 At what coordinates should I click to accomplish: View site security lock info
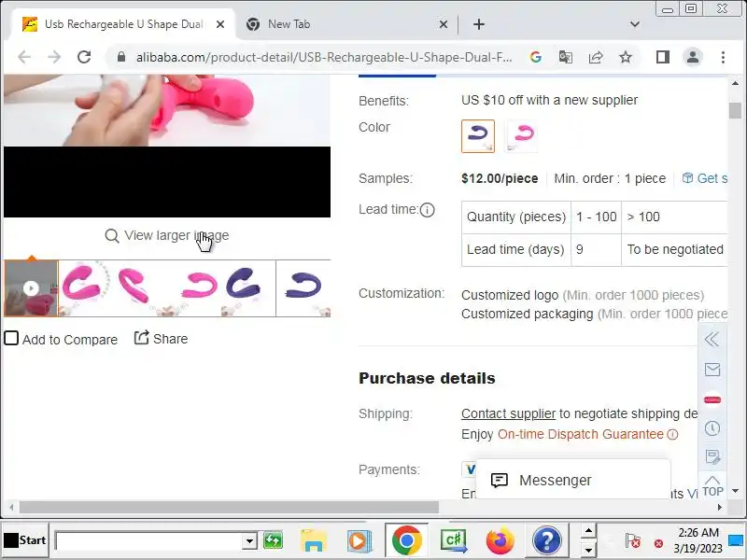121,57
